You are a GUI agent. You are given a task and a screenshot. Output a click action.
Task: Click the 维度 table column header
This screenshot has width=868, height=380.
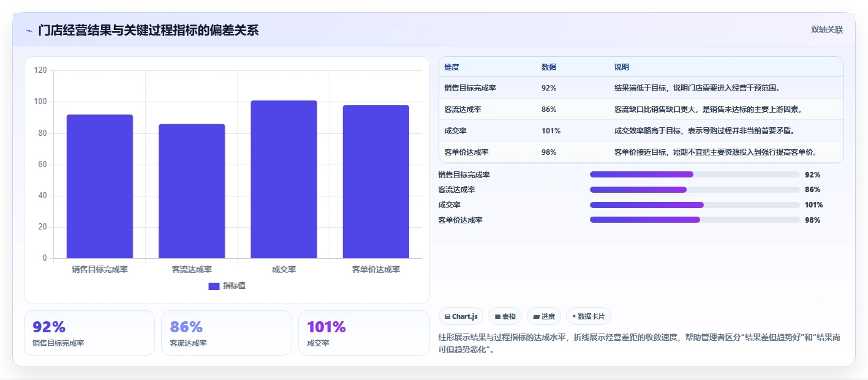coord(452,67)
